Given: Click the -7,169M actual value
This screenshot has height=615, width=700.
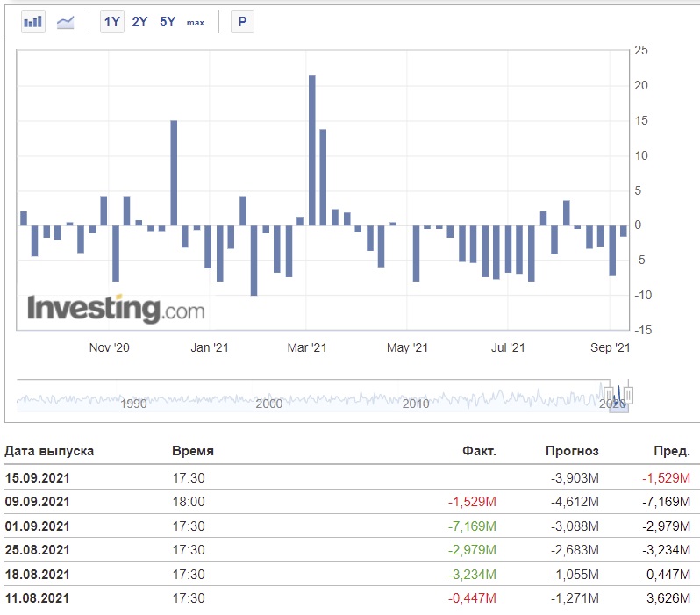Looking at the screenshot, I should click(472, 526).
